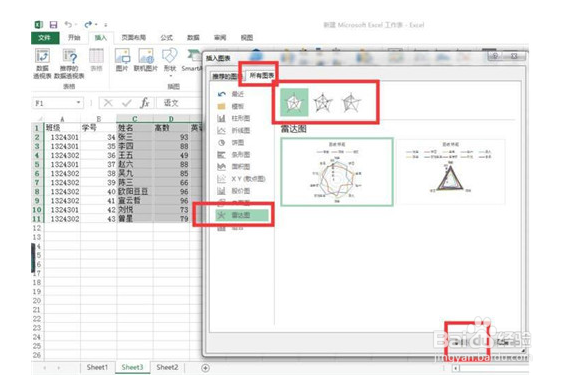This screenshot has width=565, height=377.
Task: Click the Redo arrow icon
Action: (88, 24)
